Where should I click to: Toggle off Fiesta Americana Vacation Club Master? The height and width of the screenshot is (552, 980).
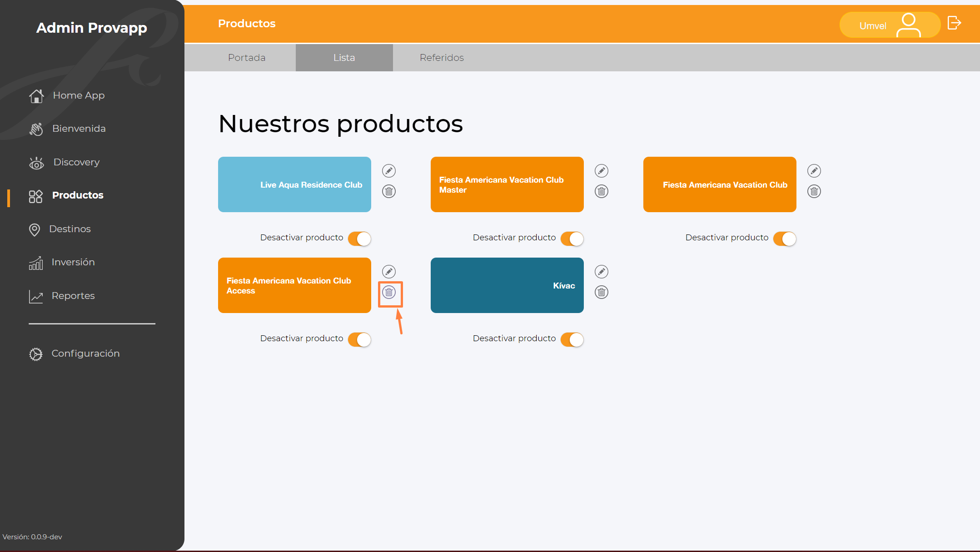pos(572,239)
